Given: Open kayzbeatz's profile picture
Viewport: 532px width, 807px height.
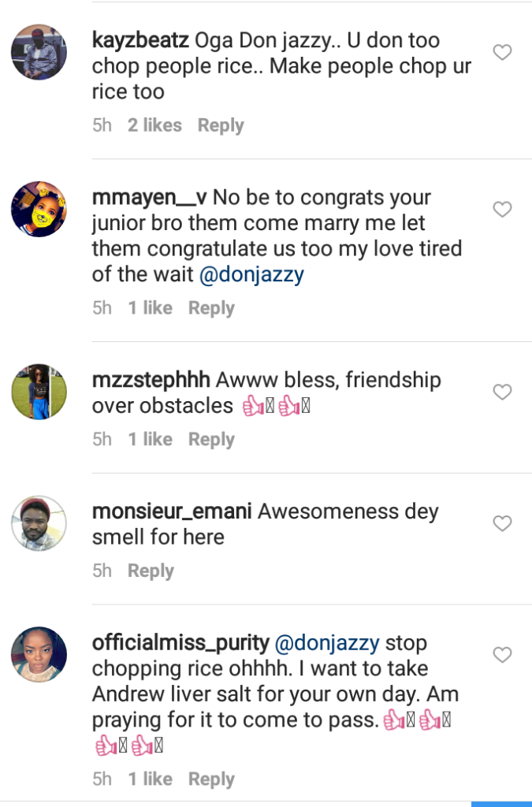Looking at the screenshot, I should [39, 52].
